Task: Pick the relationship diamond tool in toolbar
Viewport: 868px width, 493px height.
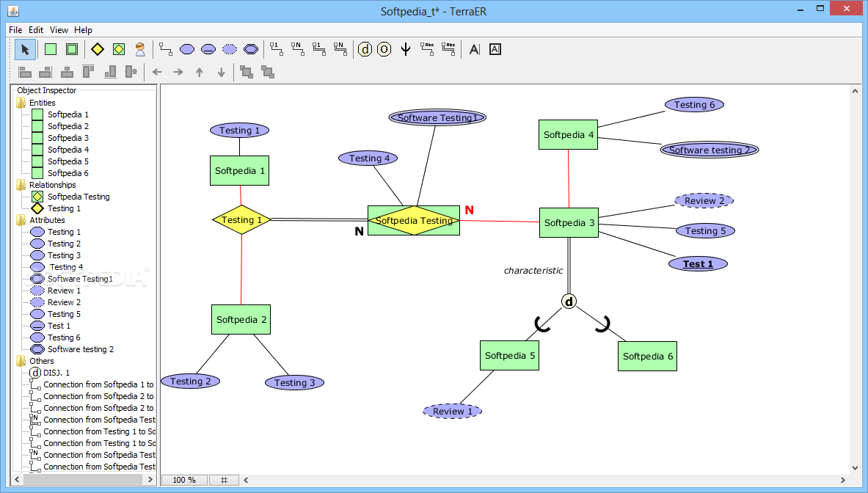Action: tap(98, 49)
